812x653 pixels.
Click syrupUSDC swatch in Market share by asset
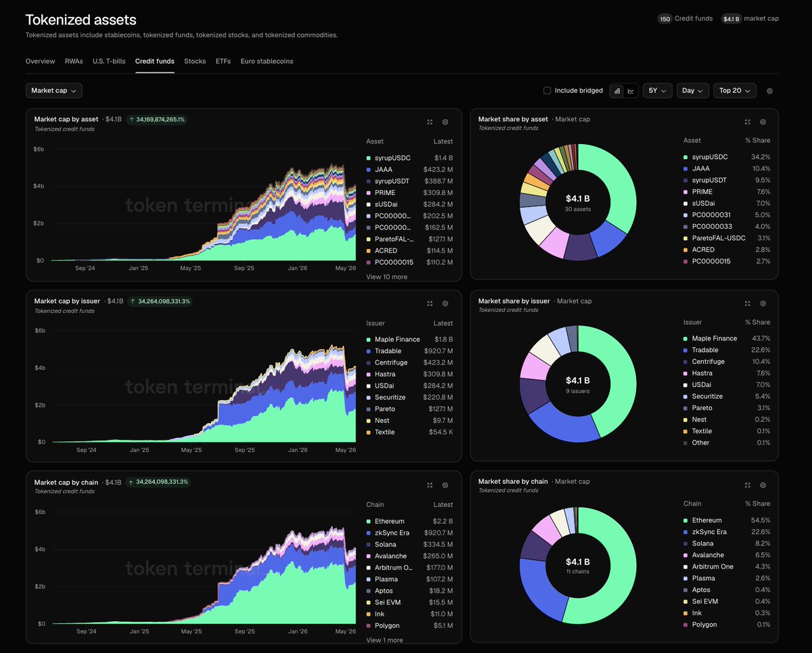point(687,157)
